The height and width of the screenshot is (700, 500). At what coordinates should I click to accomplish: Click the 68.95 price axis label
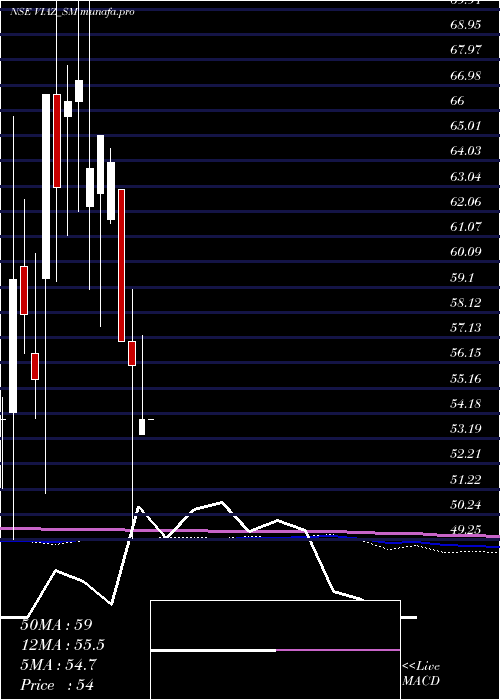click(465, 24)
